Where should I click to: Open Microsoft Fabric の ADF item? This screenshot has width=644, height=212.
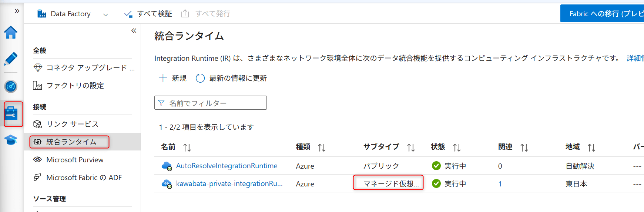77,178
